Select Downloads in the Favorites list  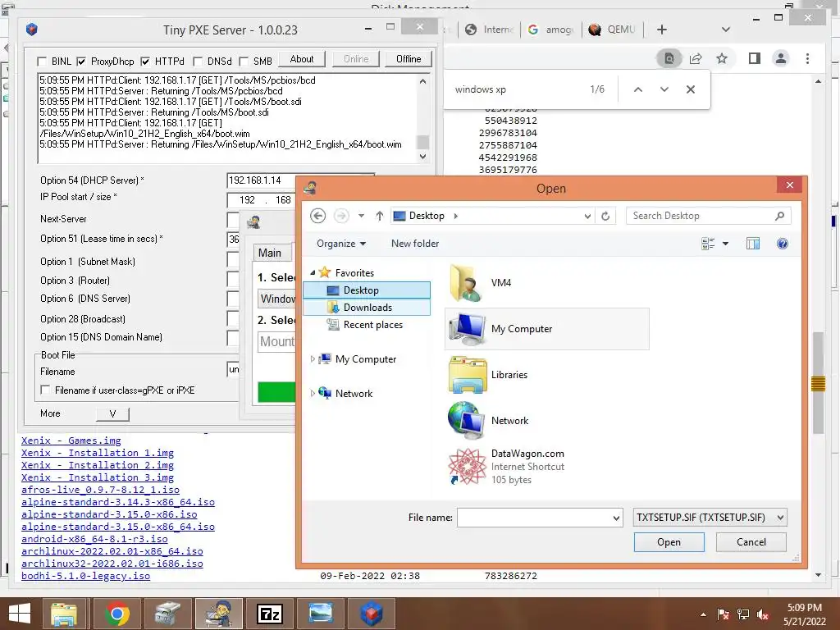coord(367,308)
